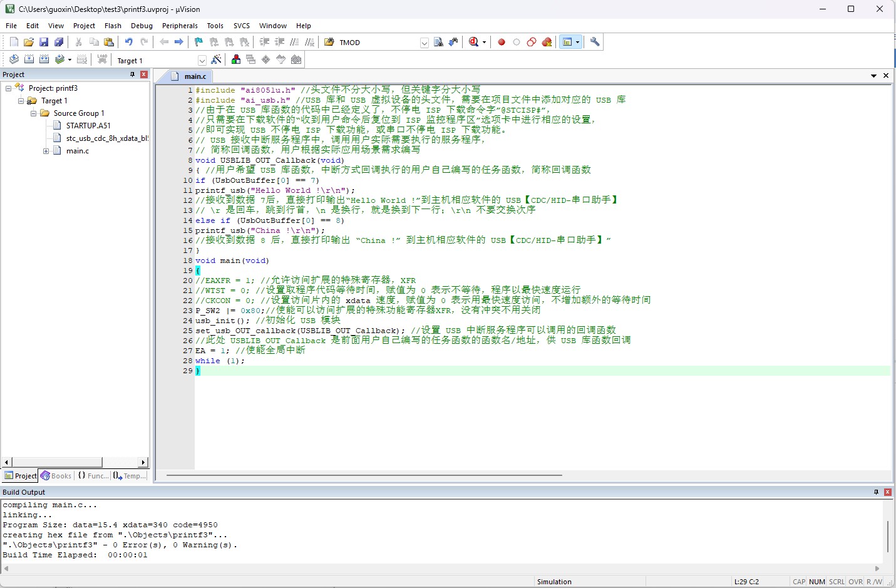Screen dimensions: 896x588
Task: Click the Build Output vertical scrollbar
Action: (x=888, y=535)
